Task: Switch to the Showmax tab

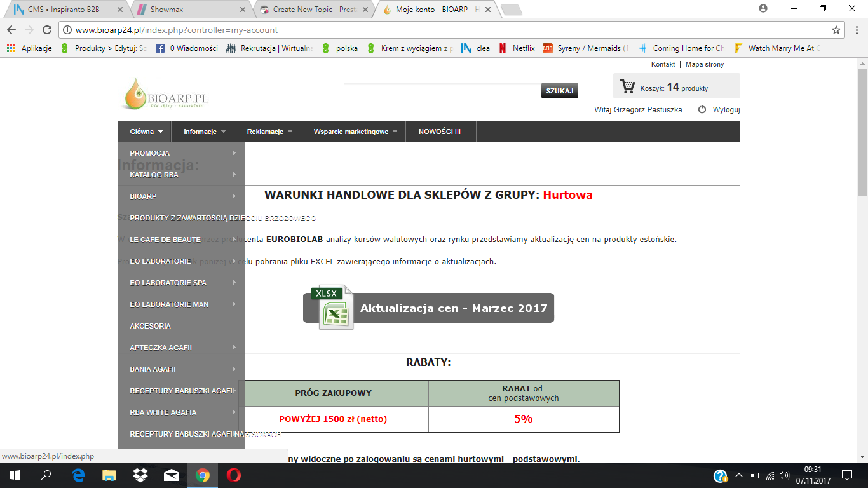Action: (191, 10)
